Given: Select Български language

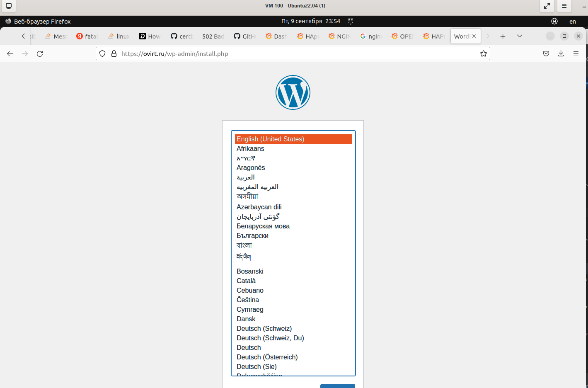Looking at the screenshot, I should coord(293,235).
